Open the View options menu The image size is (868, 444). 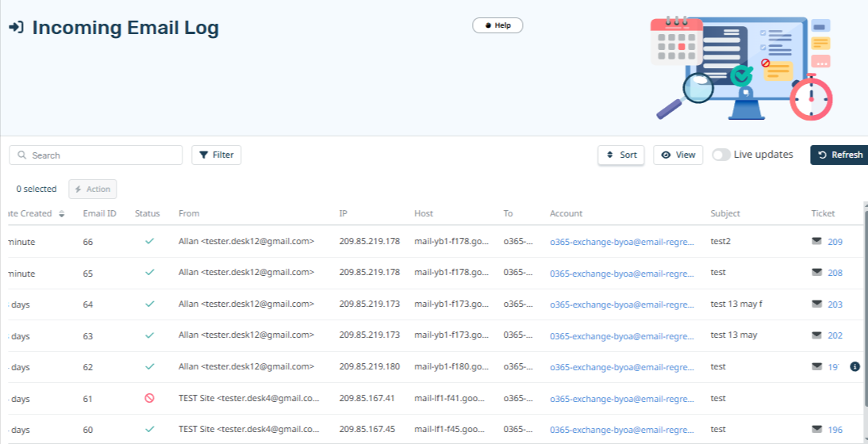(678, 155)
